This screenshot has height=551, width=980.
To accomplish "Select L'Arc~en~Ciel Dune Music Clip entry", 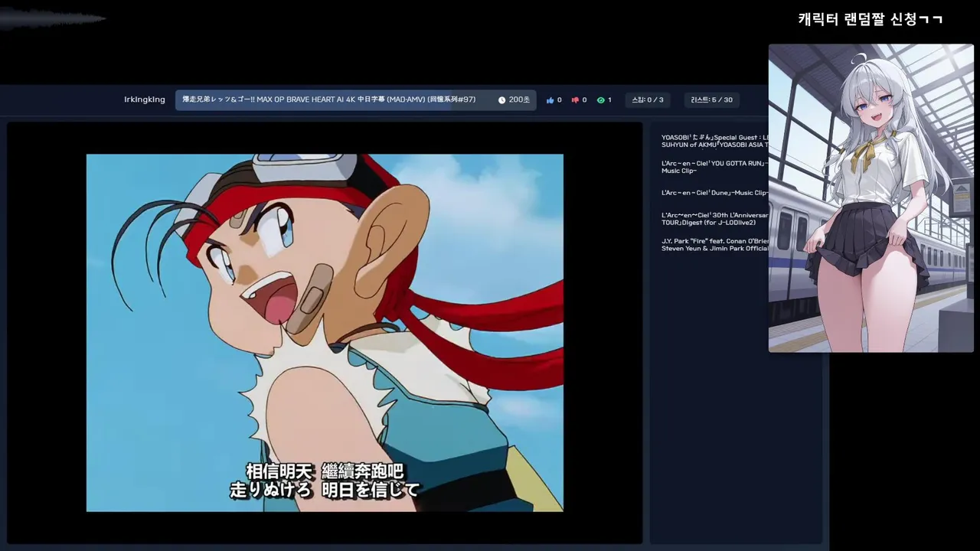I will coord(714,193).
